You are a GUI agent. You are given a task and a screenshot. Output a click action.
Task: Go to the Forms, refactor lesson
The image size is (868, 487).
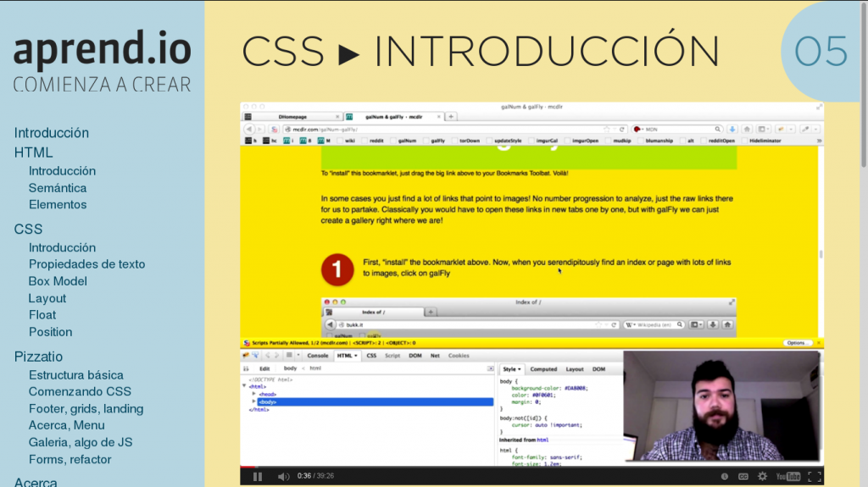(x=70, y=460)
